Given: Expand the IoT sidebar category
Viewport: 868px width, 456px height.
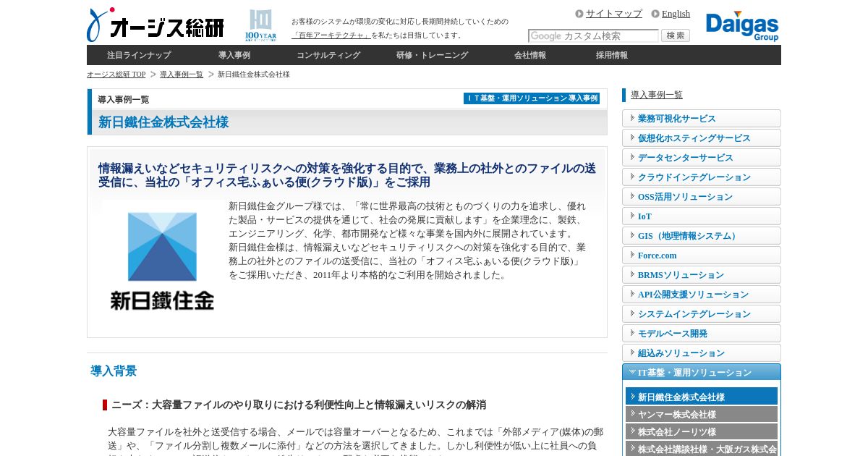Looking at the screenshot, I should point(702,216).
